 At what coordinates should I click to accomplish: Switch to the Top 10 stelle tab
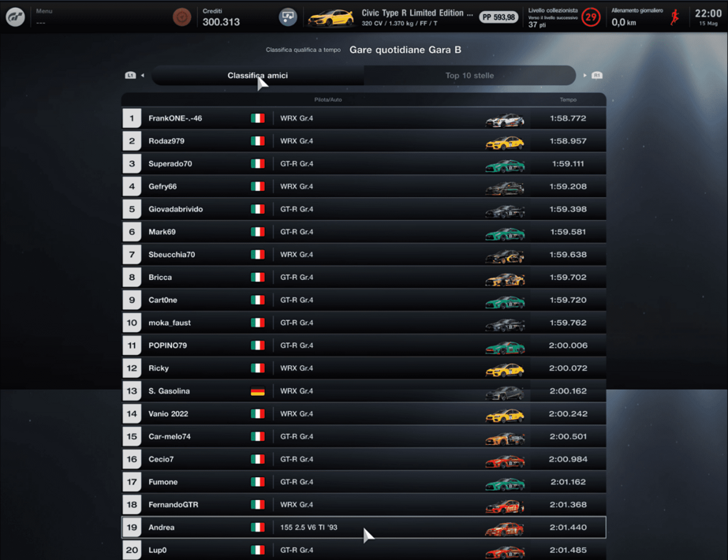click(469, 75)
